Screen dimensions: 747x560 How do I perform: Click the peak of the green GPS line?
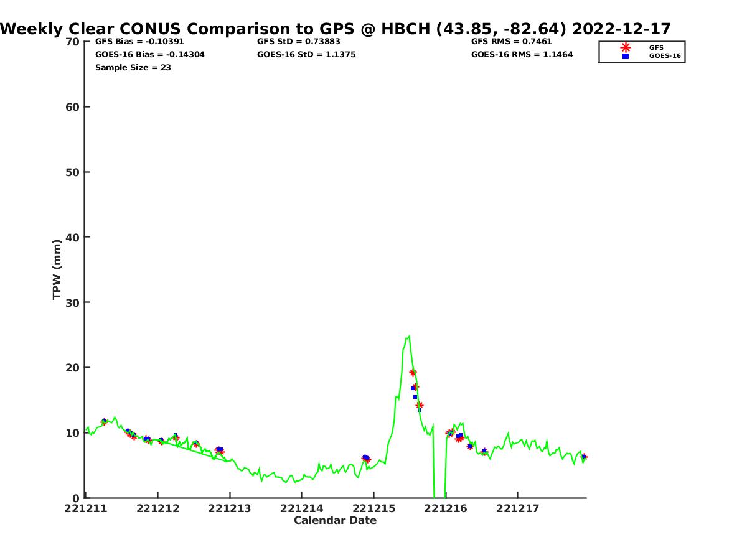(x=408, y=337)
